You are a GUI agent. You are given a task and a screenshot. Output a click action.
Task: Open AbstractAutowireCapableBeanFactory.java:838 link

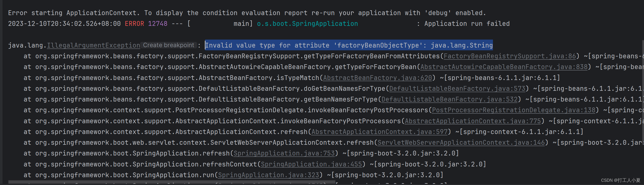(x=504, y=67)
